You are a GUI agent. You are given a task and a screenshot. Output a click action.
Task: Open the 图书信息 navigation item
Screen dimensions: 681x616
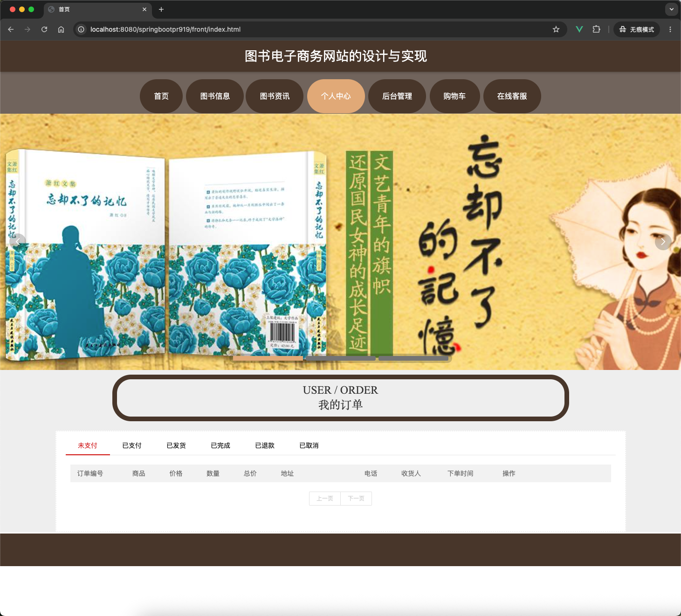[x=215, y=96]
